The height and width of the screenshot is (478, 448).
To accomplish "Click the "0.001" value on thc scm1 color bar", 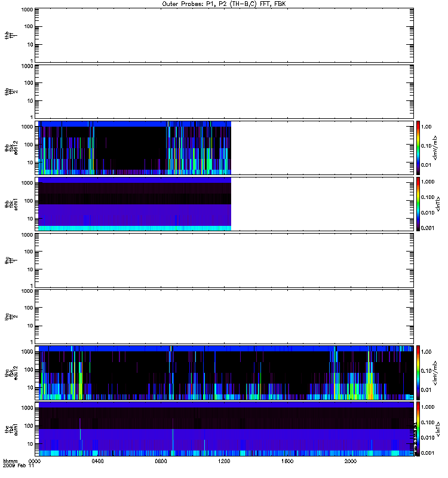I will point(428,453).
